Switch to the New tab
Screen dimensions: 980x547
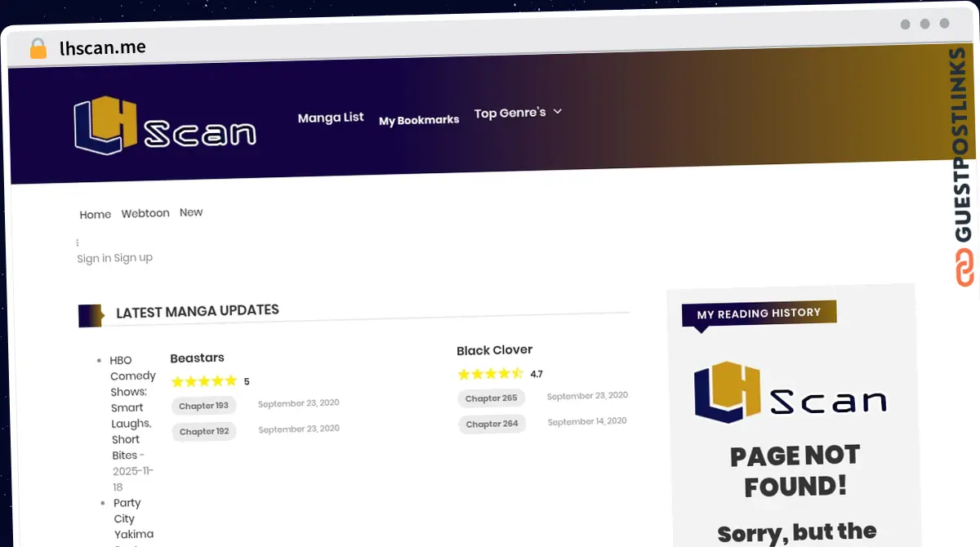click(x=191, y=212)
